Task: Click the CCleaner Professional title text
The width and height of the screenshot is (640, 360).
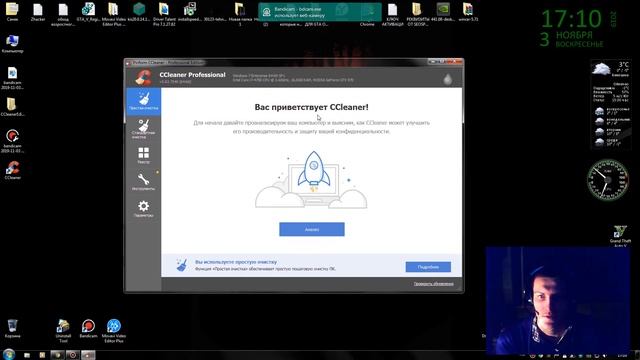Action: [x=192, y=75]
